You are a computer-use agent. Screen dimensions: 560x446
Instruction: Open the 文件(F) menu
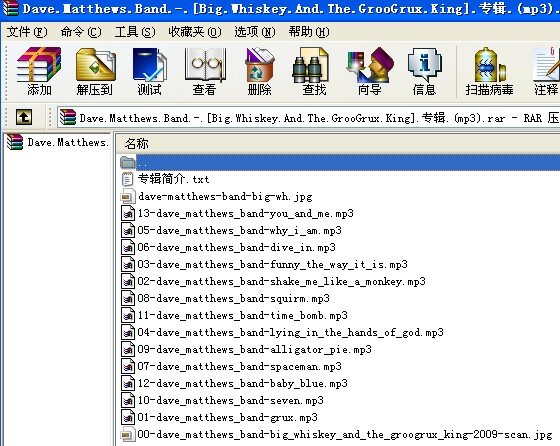[27, 32]
